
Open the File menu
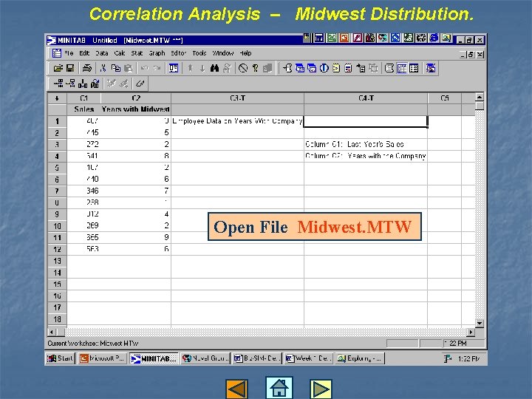coord(69,53)
